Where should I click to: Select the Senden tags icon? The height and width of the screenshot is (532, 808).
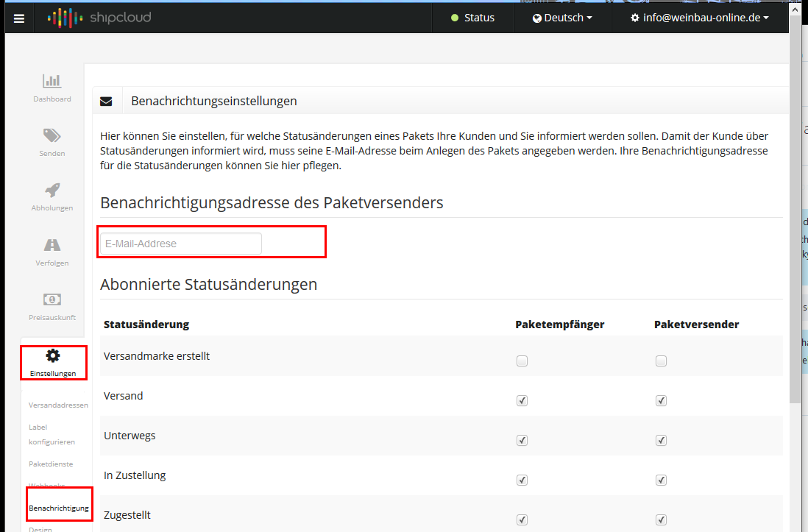coord(52,135)
